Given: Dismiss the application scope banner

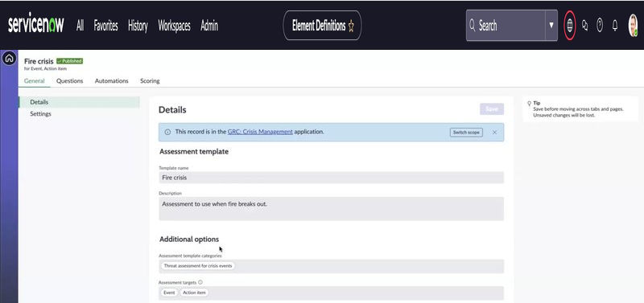Looking at the screenshot, I should [494, 132].
